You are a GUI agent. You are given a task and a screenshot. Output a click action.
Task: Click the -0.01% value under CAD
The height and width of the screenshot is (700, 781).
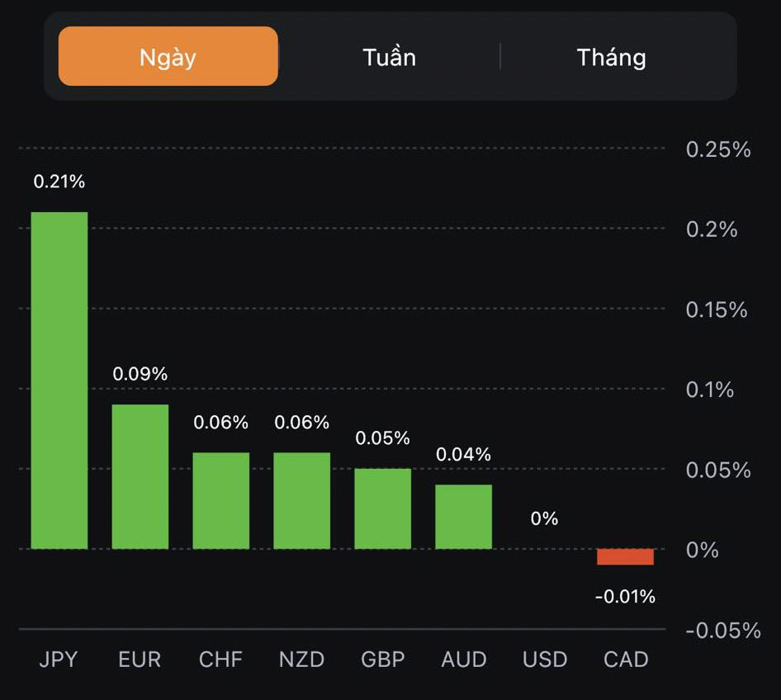(625, 596)
